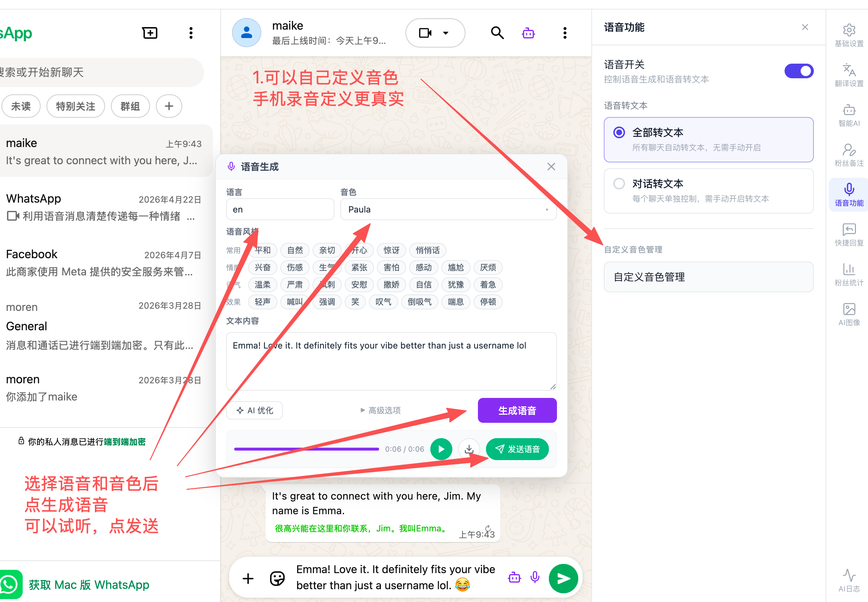This screenshot has height=602, width=868.
Task: Click the microphone icon in message bar
Action: point(535,577)
